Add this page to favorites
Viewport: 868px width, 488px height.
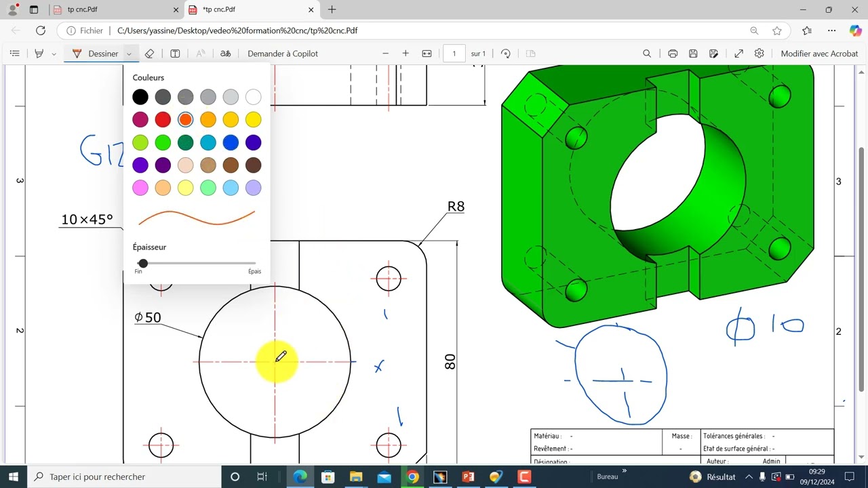[x=777, y=30]
